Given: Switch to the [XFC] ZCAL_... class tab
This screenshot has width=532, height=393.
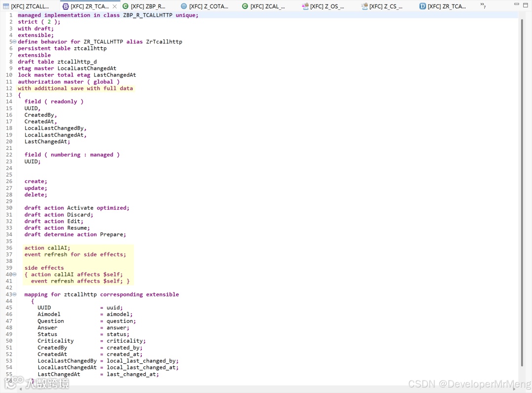Looking at the screenshot, I should click(x=264, y=6).
